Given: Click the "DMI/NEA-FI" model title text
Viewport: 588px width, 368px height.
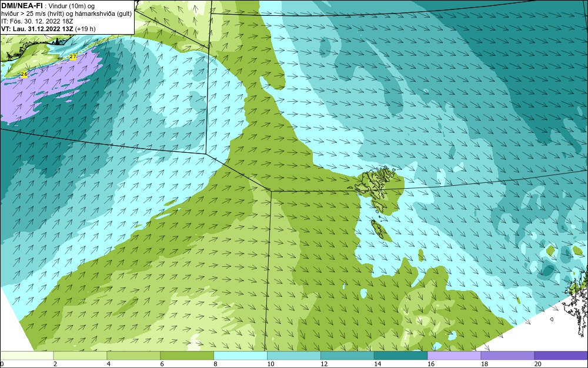Looking at the screenshot, I should pyautogui.click(x=22, y=6).
